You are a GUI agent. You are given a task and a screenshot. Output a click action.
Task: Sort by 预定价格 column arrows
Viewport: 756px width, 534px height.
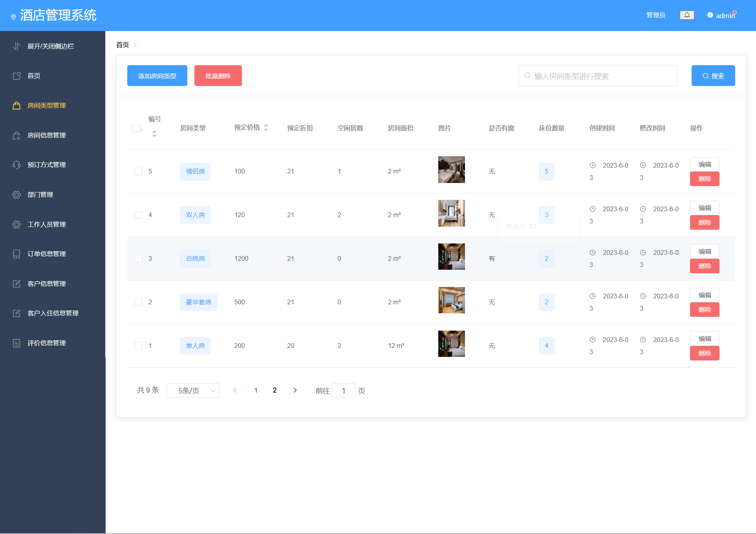(266, 128)
